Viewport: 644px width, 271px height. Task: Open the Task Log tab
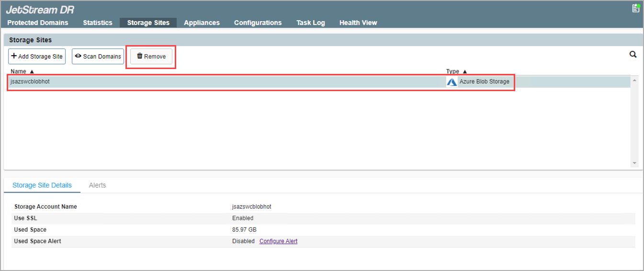click(310, 23)
